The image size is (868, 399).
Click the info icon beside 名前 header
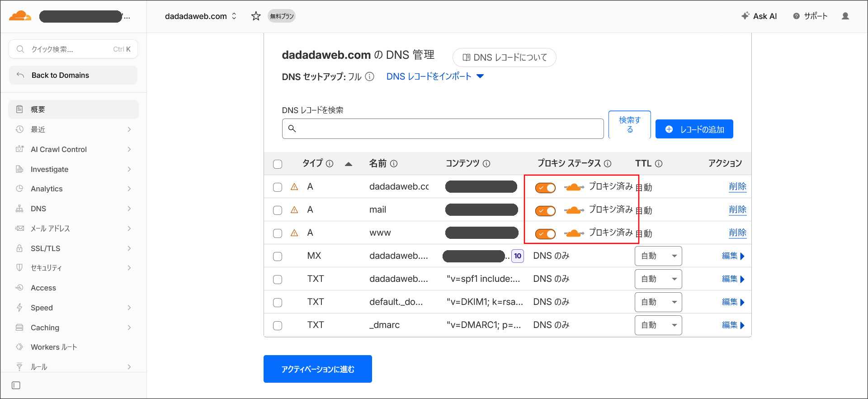394,164
